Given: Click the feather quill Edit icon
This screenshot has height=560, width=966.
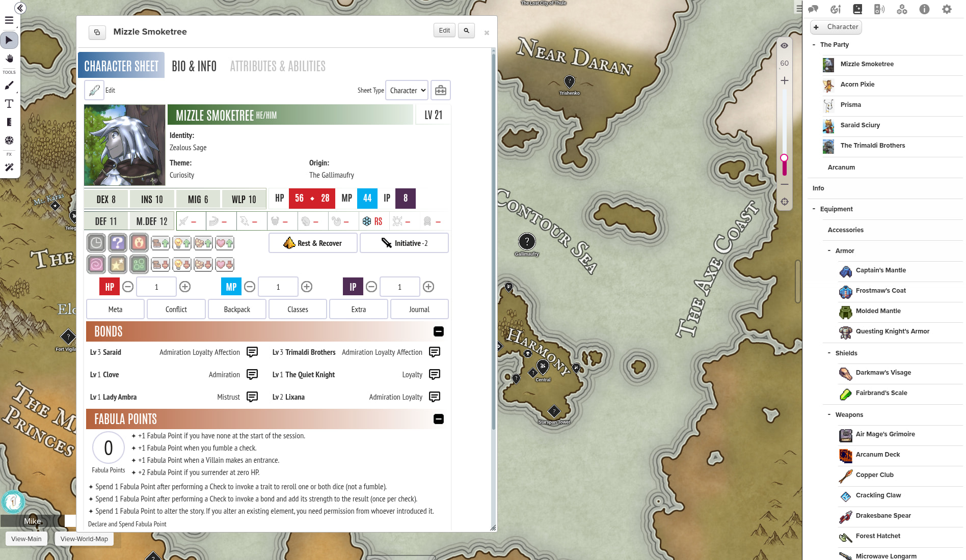Looking at the screenshot, I should pyautogui.click(x=94, y=91).
